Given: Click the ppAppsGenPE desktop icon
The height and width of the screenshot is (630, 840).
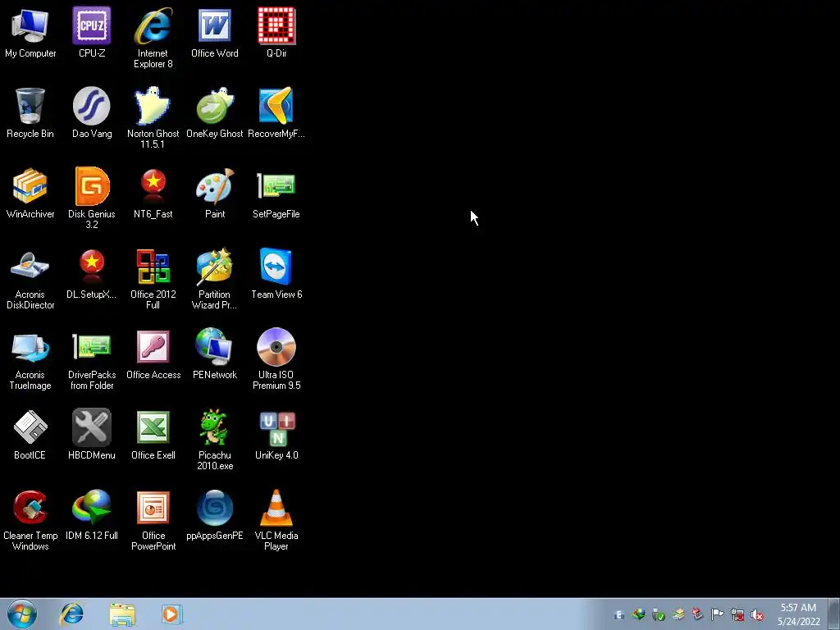Looking at the screenshot, I should pos(215,514).
